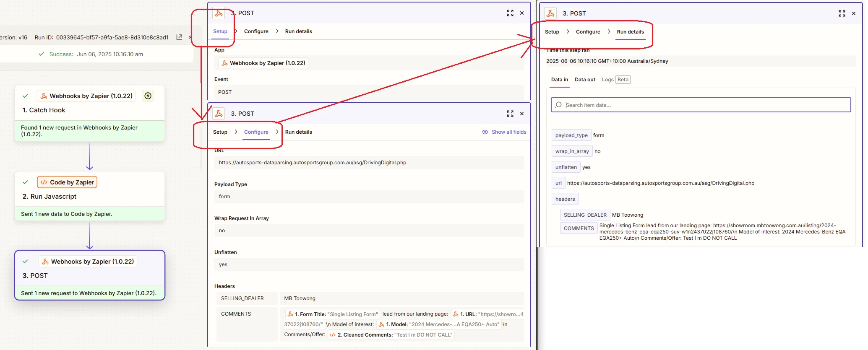The height and width of the screenshot is (350, 868).
Task: Open the Event field showing POST
Action: point(369,92)
